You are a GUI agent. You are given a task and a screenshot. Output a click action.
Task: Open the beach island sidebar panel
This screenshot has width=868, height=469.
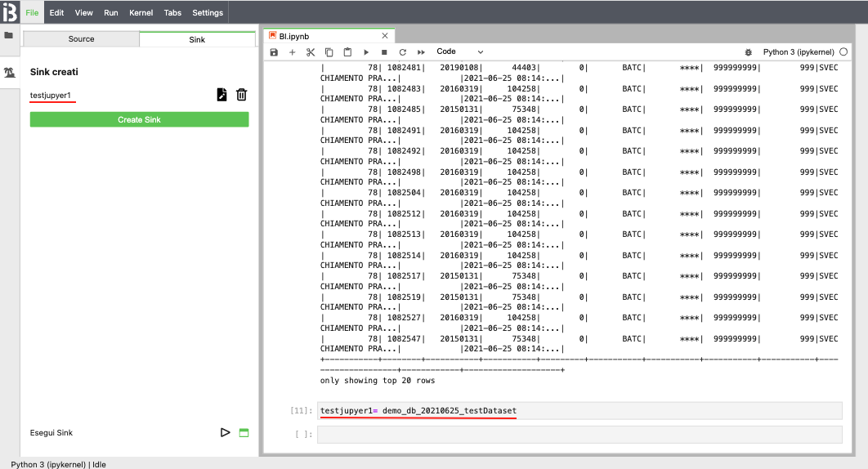[x=10, y=72]
